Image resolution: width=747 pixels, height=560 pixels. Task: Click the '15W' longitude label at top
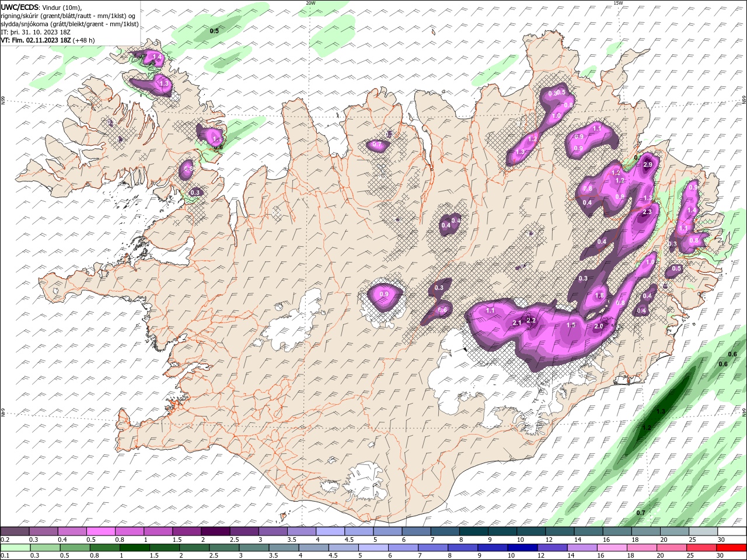pyautogui.click(x=618, y=3)
